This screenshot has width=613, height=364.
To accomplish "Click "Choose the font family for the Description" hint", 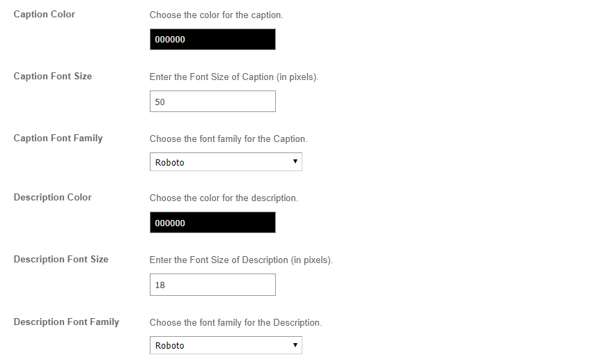I will coord(235,322).
